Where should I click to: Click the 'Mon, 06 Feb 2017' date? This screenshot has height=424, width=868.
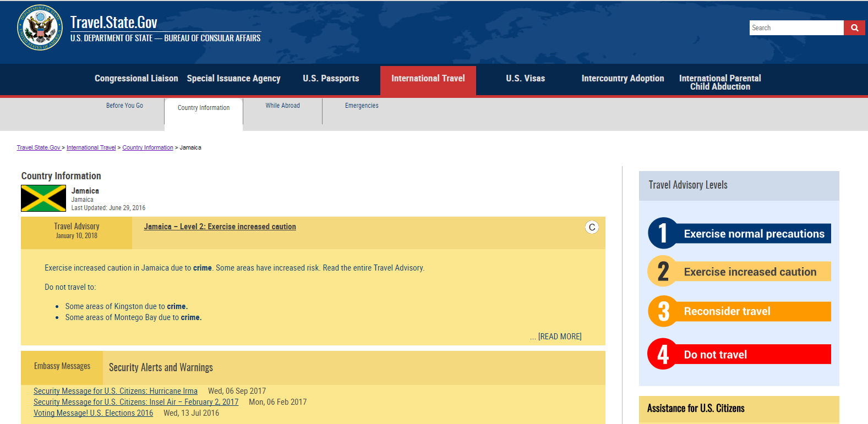coord(278,402)
